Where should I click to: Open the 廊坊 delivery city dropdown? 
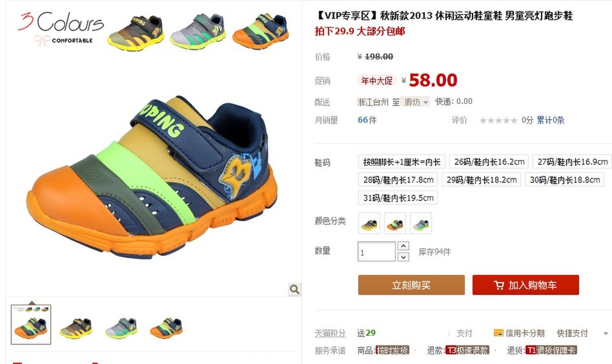pos(416,102)
